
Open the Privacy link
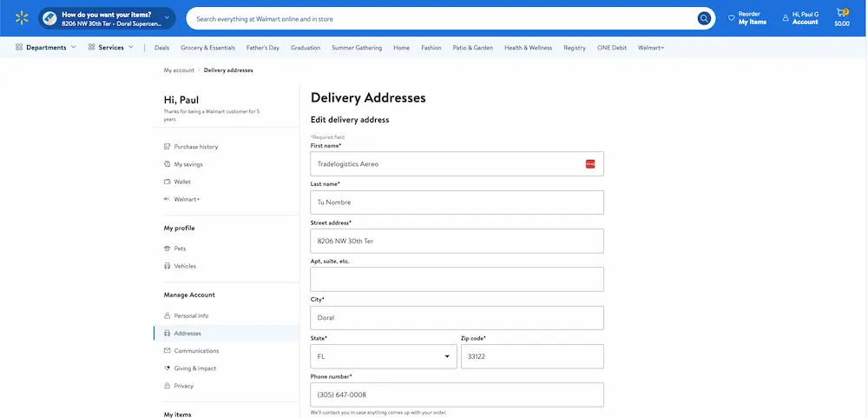[x=184, y=386]
